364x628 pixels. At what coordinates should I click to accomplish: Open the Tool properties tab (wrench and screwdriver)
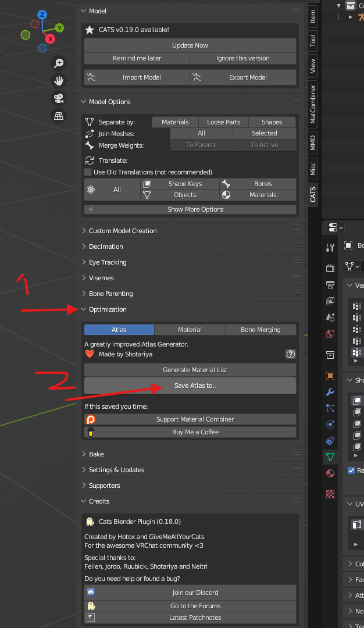point(330,248)
